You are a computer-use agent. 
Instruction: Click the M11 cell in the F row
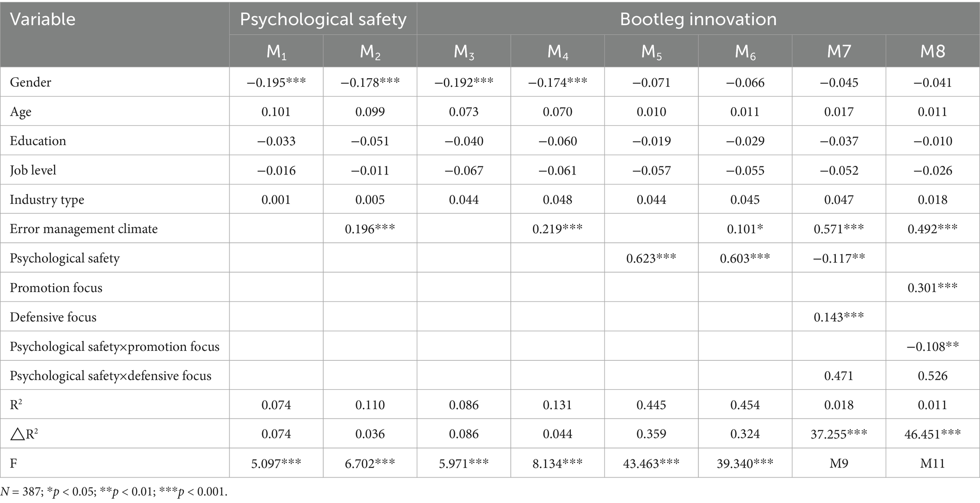(x=932, y=463)
